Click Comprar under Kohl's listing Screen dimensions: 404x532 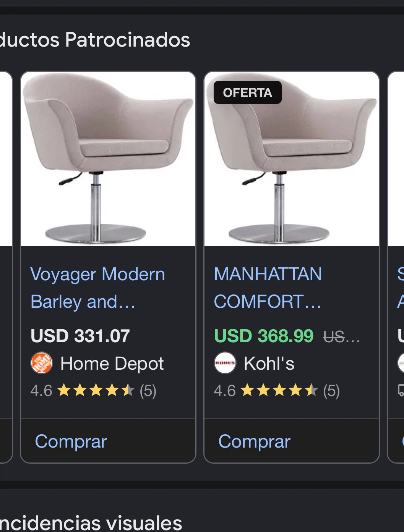[x=255, y=441]
